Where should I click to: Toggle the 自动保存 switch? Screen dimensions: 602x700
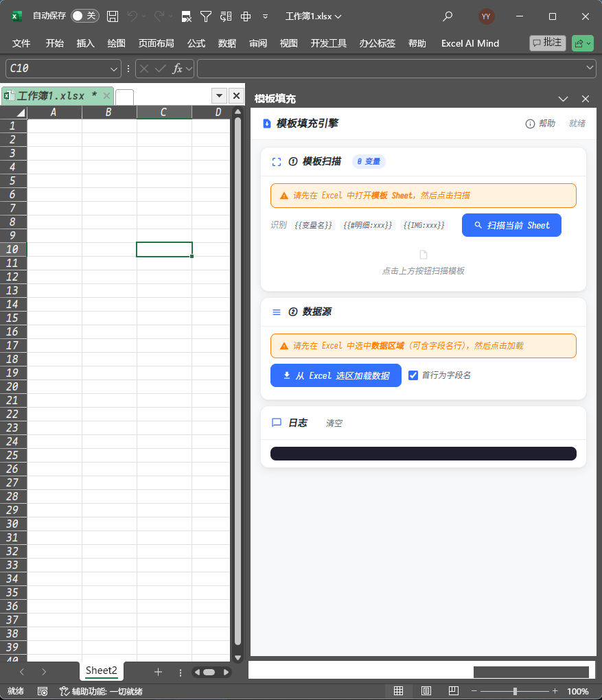coord(85,16)
